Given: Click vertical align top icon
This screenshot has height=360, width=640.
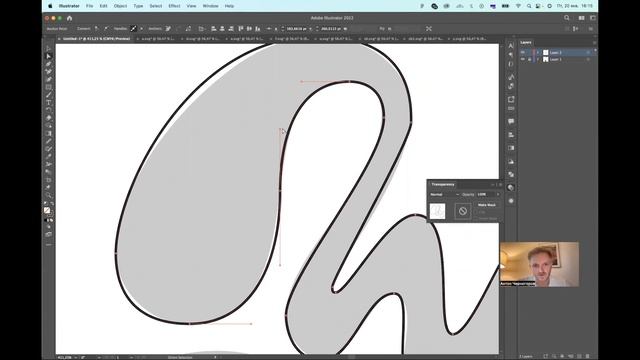Looking at the screenshot, I should [240, 29].
